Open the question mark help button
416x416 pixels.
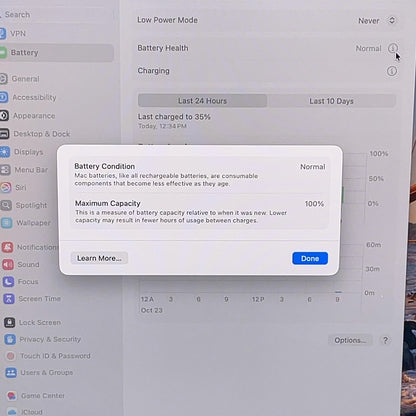[385, 340]
